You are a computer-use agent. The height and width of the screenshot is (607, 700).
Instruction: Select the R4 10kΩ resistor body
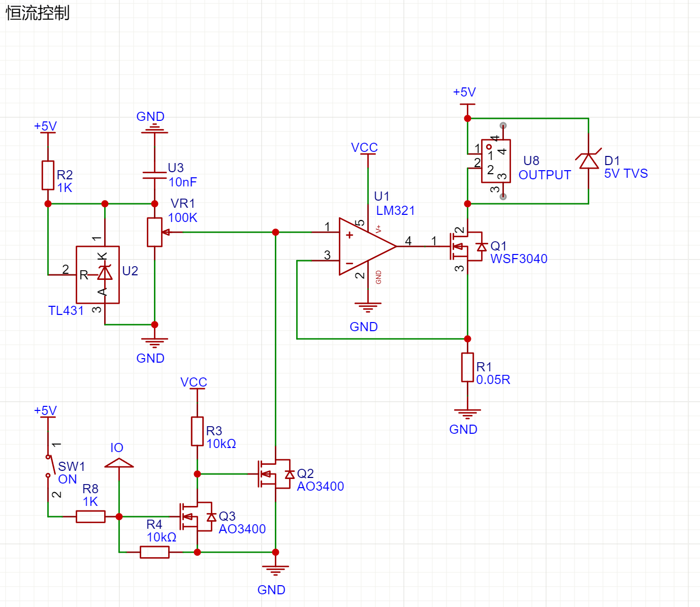(x=154, y=552)
